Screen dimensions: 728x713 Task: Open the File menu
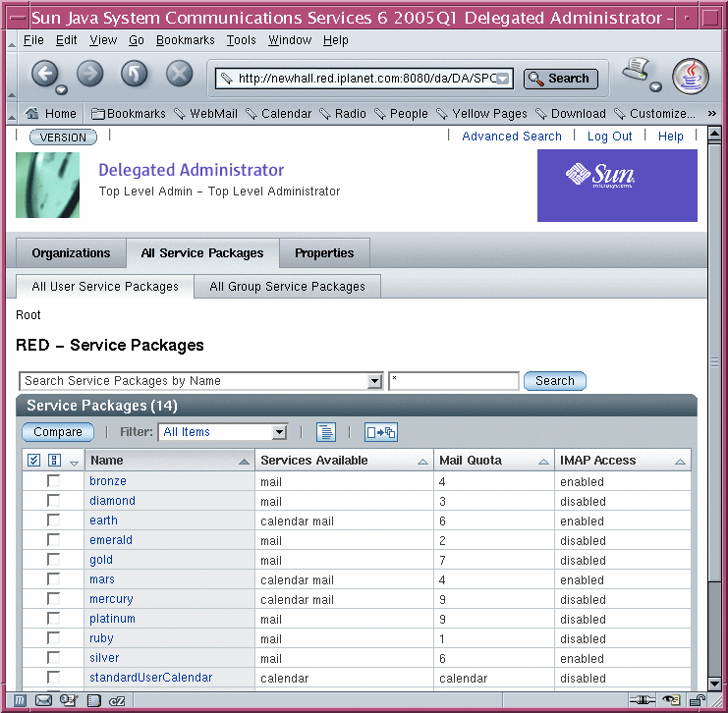33,40
